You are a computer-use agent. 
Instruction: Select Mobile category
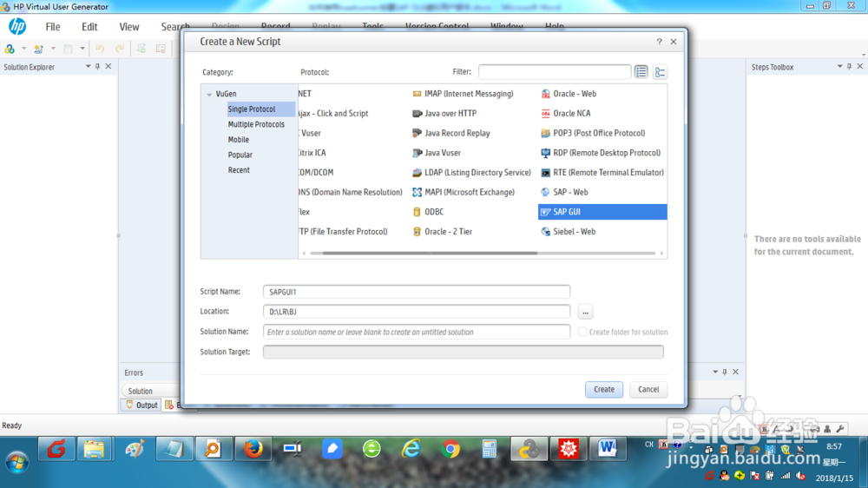pos(238,140)
